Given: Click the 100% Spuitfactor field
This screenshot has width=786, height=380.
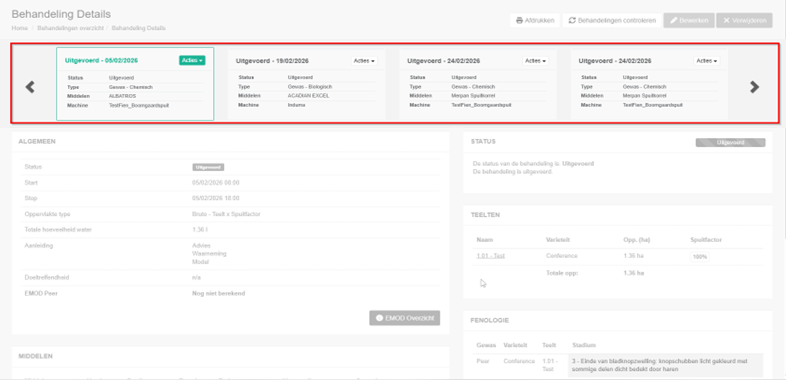Looking at the screenshot, I should 700,257.
